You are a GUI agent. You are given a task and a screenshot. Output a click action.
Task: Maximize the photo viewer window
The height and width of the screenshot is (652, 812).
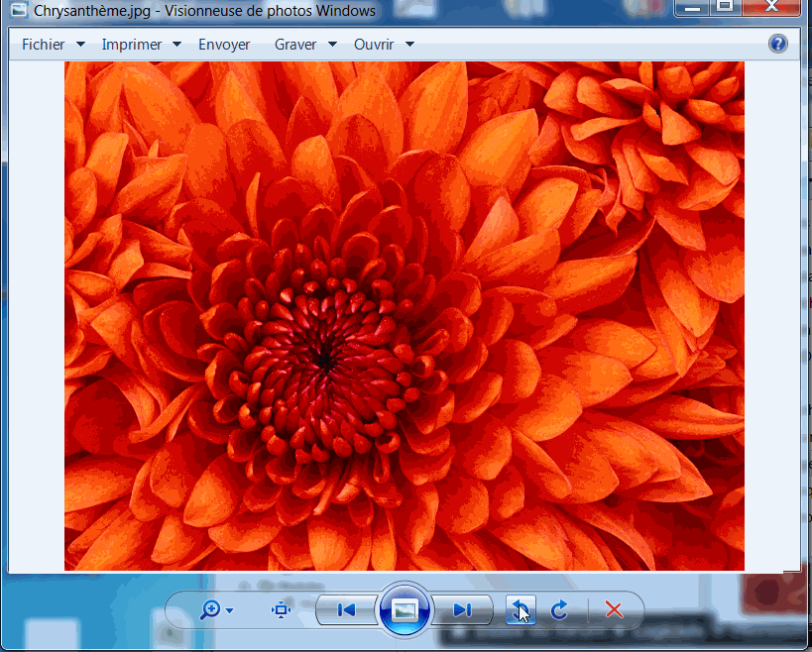click(725, 7)
